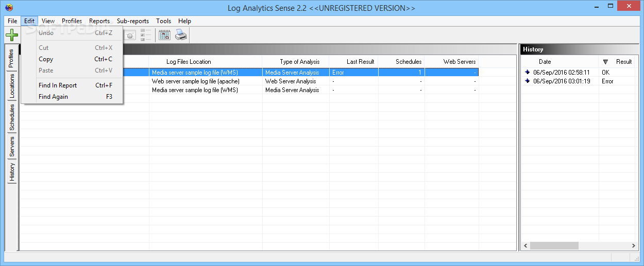Click the app logo in title bar

coord(9,8)
